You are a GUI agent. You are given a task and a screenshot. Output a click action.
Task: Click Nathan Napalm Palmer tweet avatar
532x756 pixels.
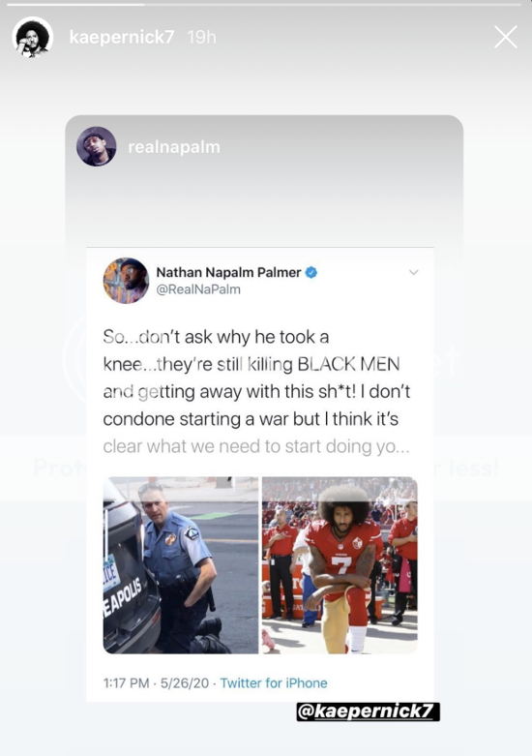coord(127,281)
